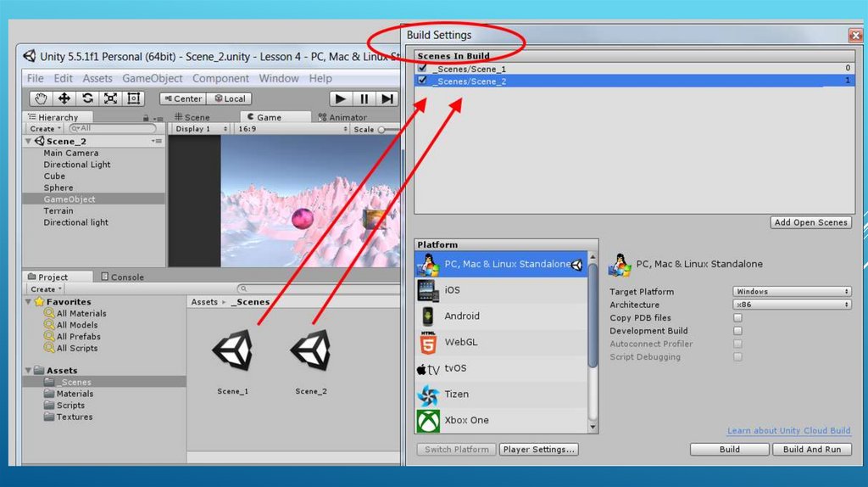Enable Copy PDB files checkbox
The width and height of the screenshot is (868, 487).
coord(738,318)
